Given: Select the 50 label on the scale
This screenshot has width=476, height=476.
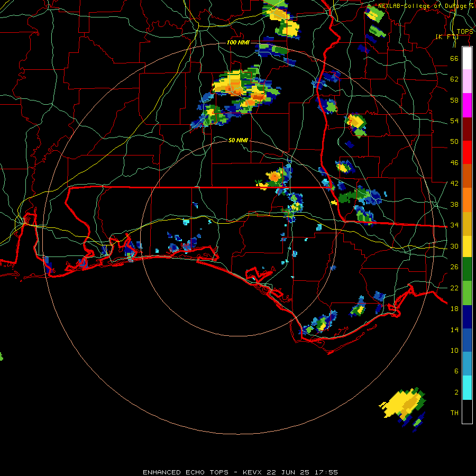Looking at the screenshot, I should [454, 141].
